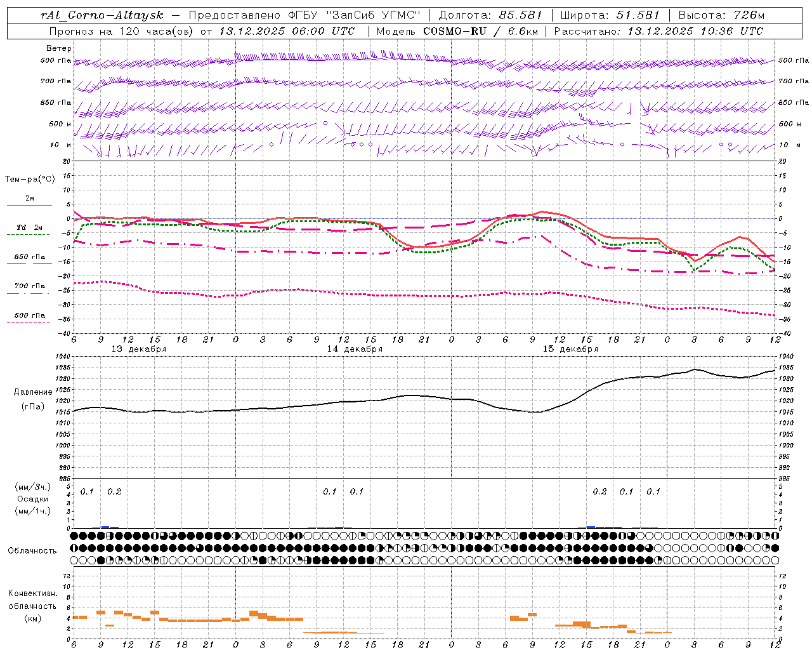Click the 700 гПа temperature legend entry
This screenshot has width=812, height=650.
click(x=30, y=286)
